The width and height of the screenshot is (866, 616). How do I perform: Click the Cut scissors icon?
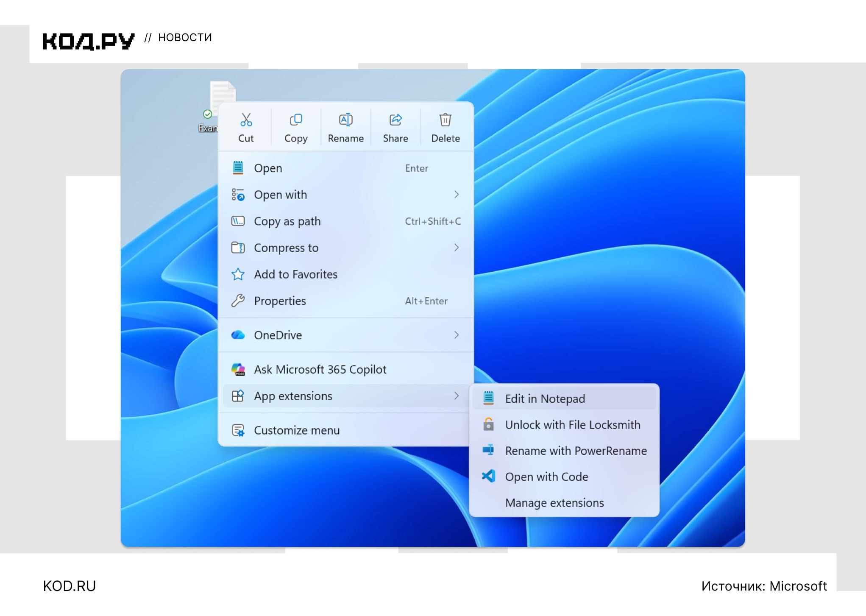[x=246, y=120]
